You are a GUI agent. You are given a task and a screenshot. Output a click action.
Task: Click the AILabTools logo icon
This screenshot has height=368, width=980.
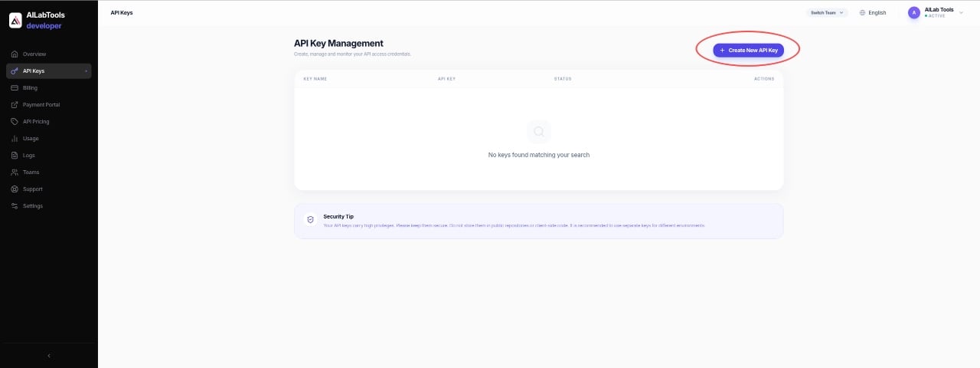click(15, 21)
